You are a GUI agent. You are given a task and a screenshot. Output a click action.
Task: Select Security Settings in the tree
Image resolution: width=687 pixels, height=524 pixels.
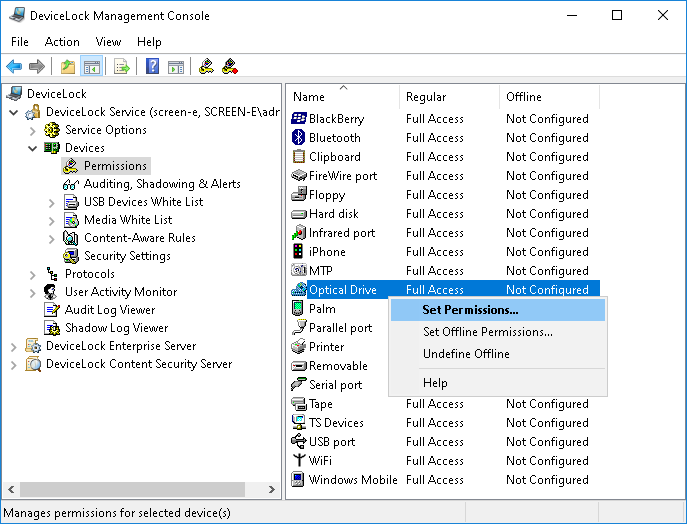click(x=126, y=256)
